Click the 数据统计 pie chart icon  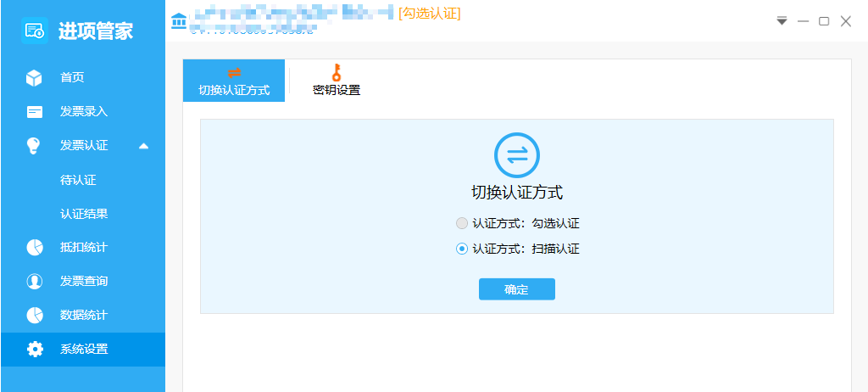pyautogui.click(x=34, y=315)
